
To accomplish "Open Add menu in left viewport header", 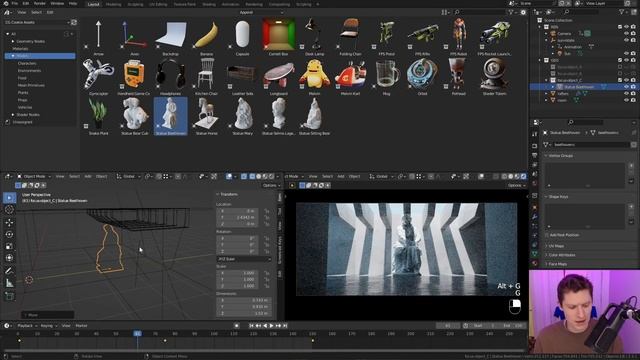I will [88, 176].
